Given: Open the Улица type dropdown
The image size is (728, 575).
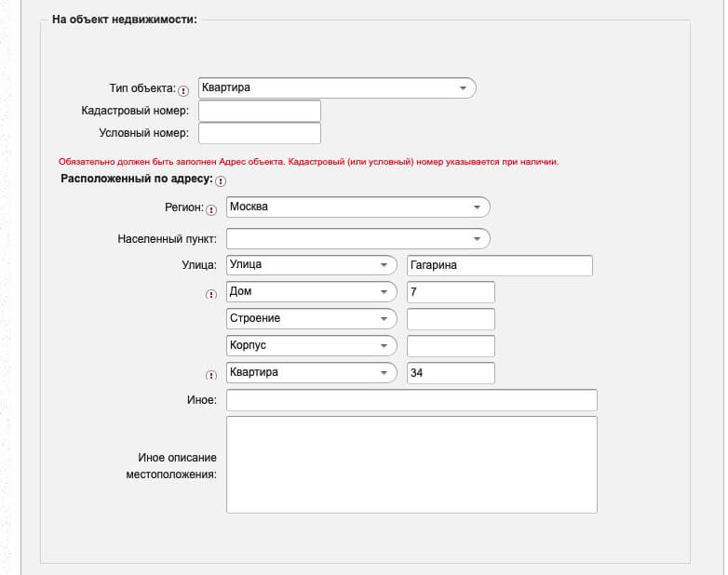Looking at the screenshot, I should pyautogui.click(x=311, y=265).
